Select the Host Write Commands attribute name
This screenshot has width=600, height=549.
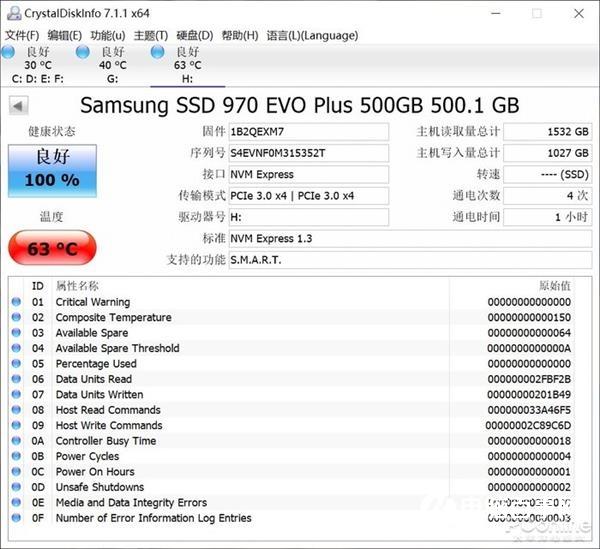[x=109, y=425]
